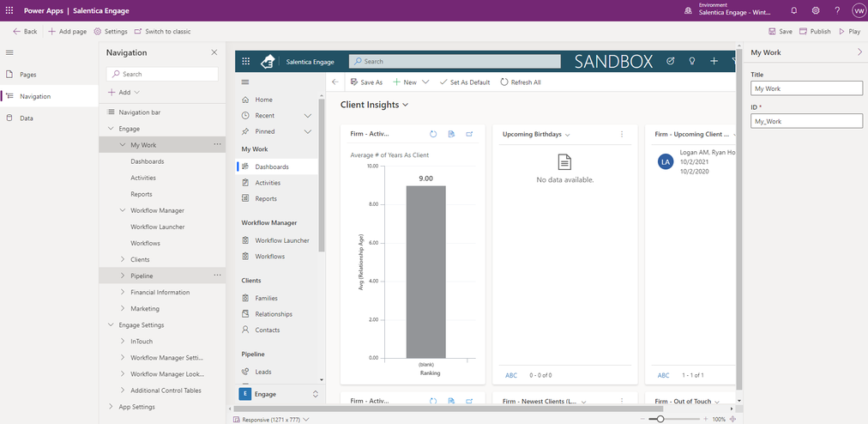The width and height of the screenshot is (868, 424).
Task: Click Set As Default in preview
Action: coord(464,82)
